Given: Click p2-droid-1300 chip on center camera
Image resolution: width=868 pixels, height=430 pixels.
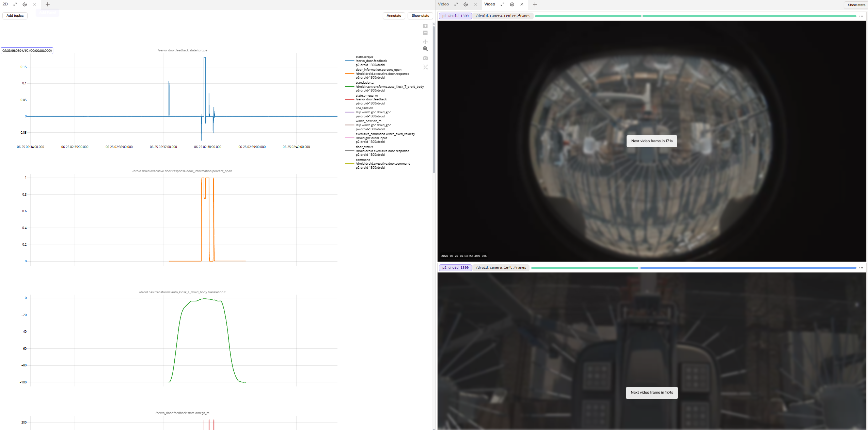Looking at the screenshot, I should [455, 16].
